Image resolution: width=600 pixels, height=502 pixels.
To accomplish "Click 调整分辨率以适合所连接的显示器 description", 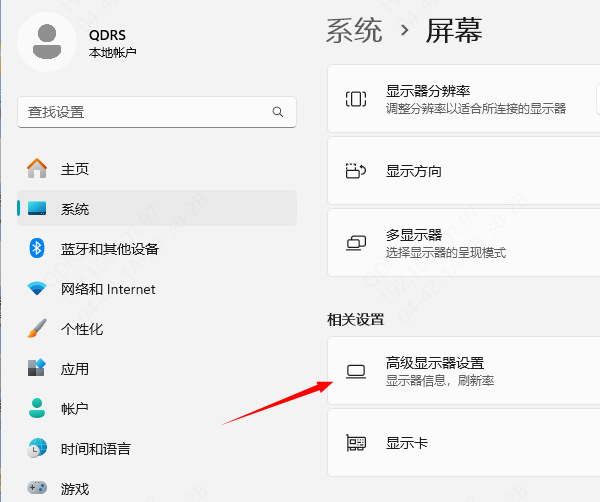I will [476, 109].
